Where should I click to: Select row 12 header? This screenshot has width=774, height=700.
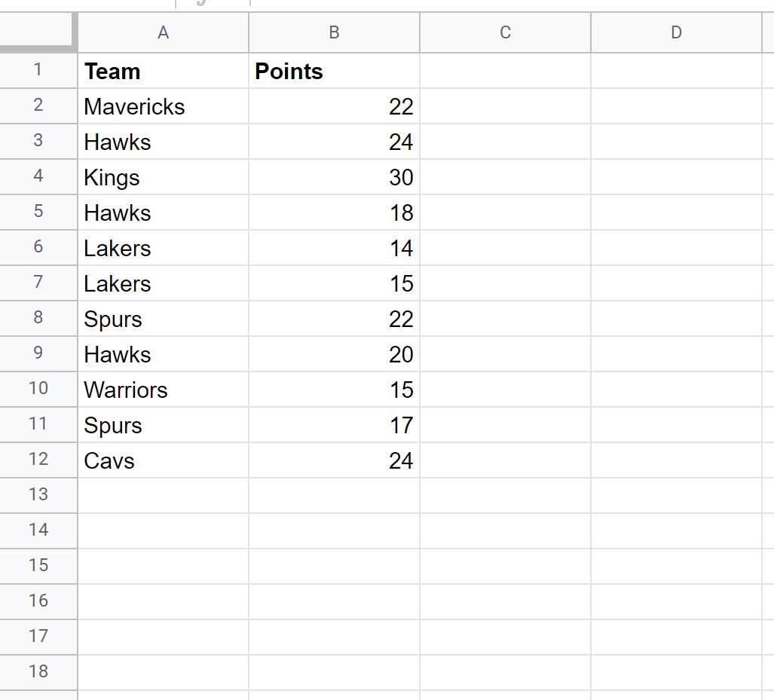tap(38, 460)
